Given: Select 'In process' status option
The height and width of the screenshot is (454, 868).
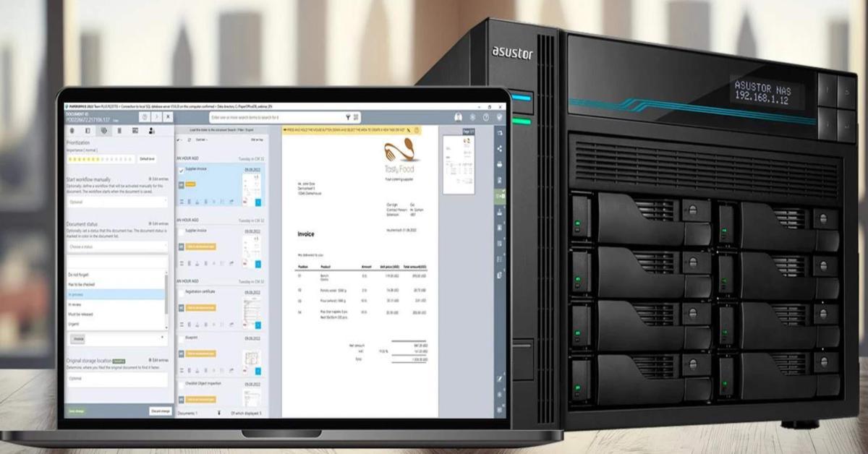Looking at the screenshot, I should (116, 295).
